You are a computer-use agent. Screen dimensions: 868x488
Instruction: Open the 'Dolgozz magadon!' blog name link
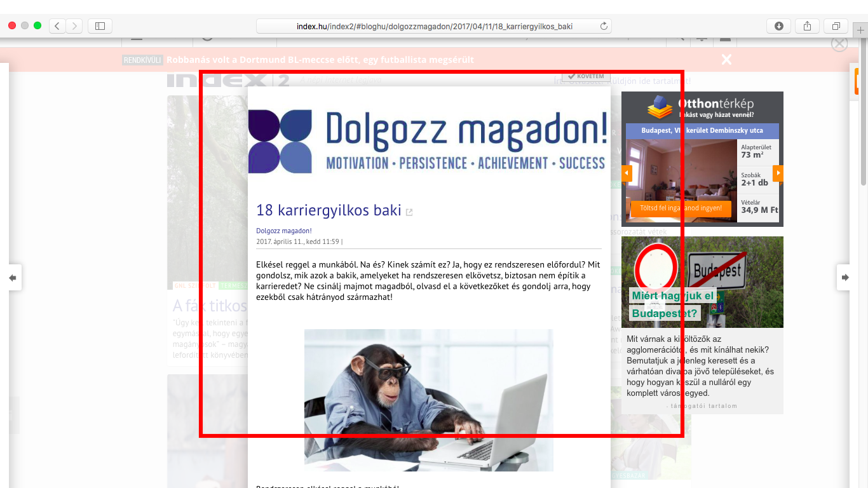coord(284,231)
